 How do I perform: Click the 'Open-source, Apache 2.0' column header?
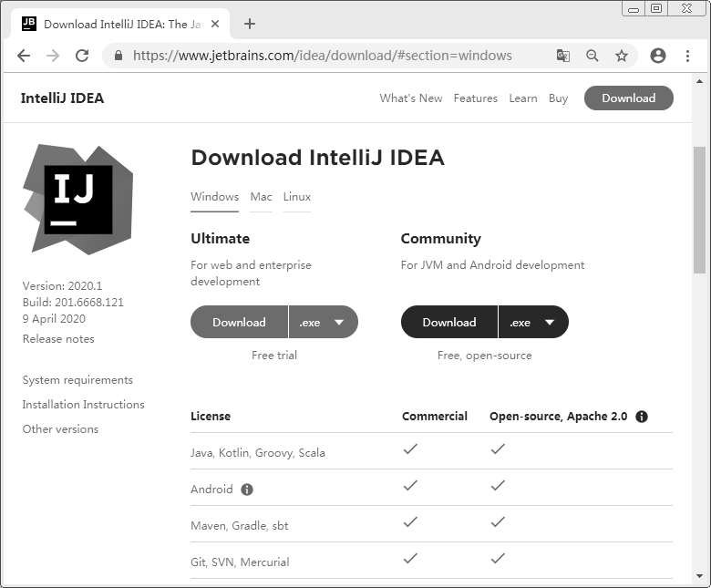(x=558, y=417)
